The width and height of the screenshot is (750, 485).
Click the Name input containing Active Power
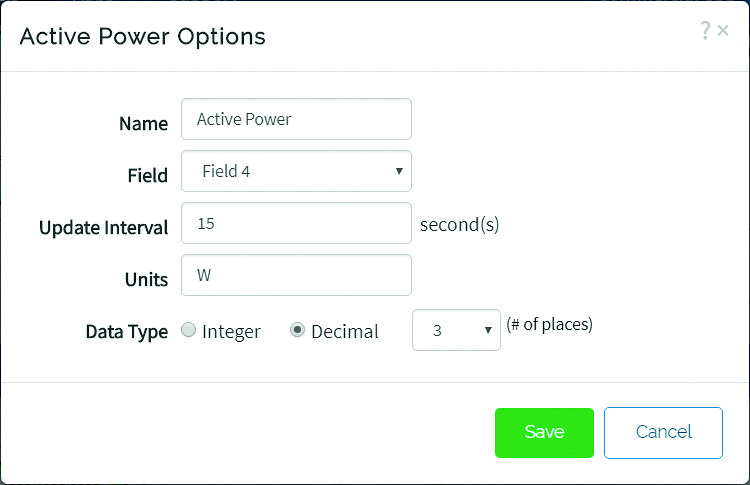tap(296, 119)
